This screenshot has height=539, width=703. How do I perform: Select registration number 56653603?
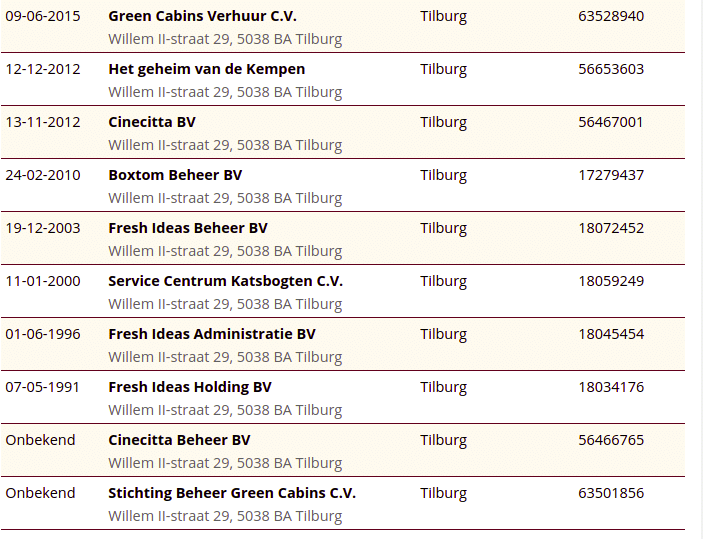tap(611, 69)
